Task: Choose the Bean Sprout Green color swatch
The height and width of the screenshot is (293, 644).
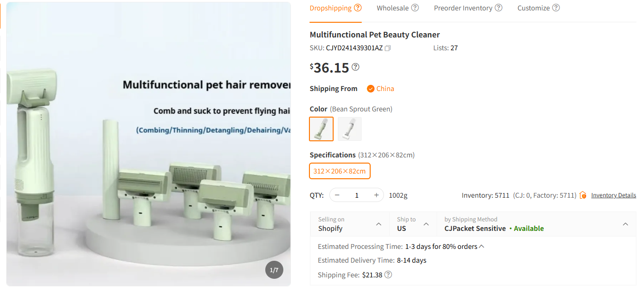Action: coord(321,129)
